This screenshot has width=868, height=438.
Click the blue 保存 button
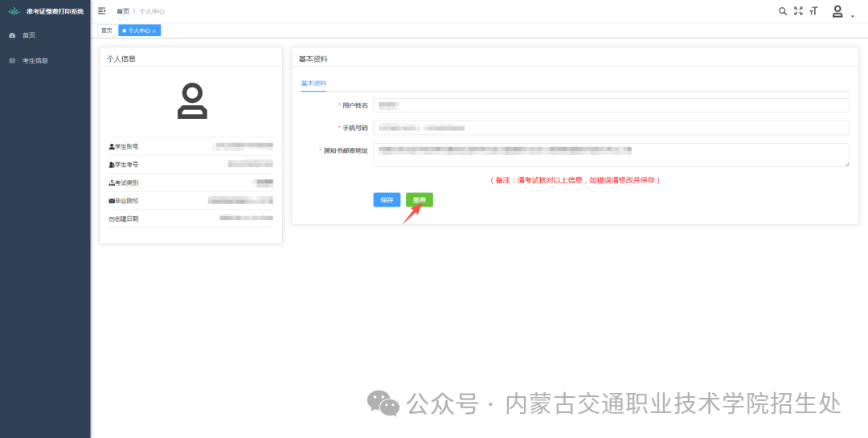click(x=387, y=200)
